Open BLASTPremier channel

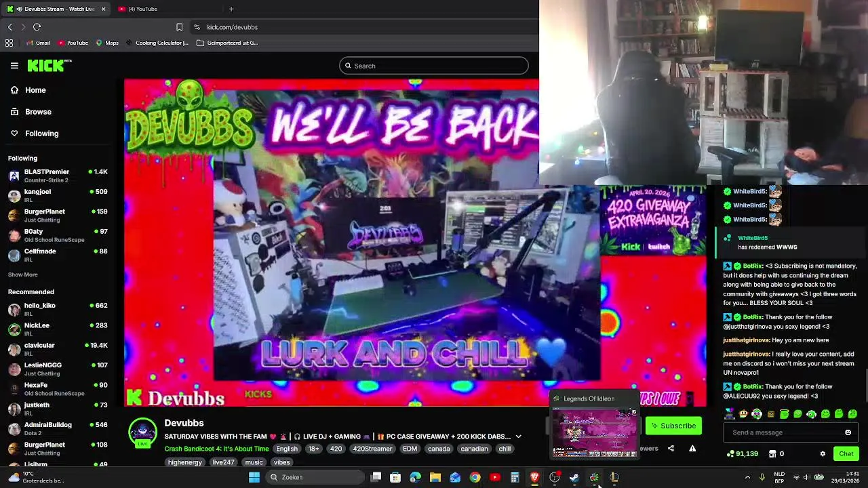(x=58, y=176)
